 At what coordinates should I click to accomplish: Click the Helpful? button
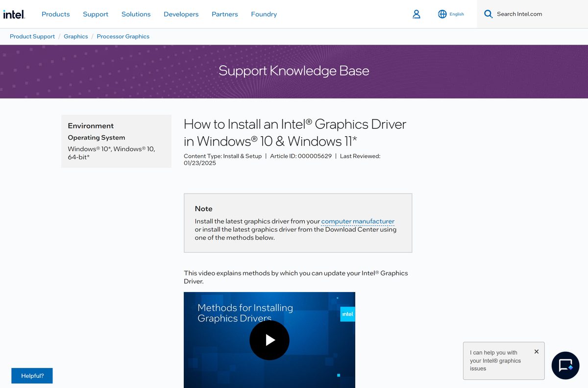click(x=32, y=376)
